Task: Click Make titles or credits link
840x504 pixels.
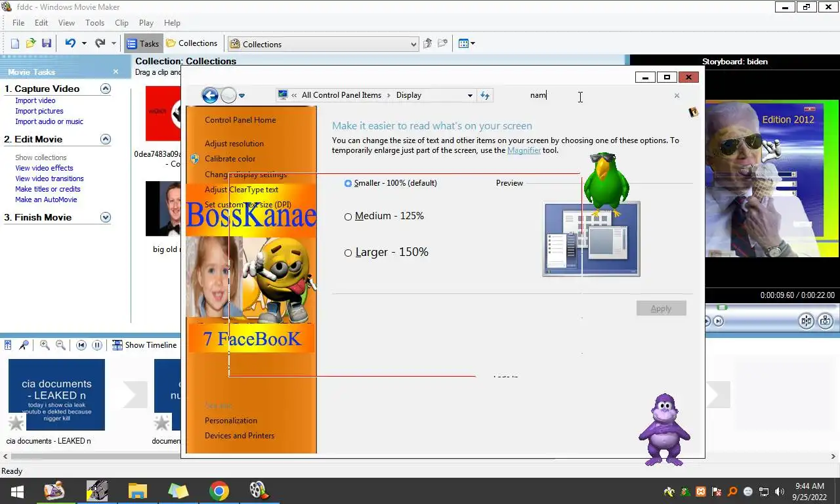Action: 48,189
